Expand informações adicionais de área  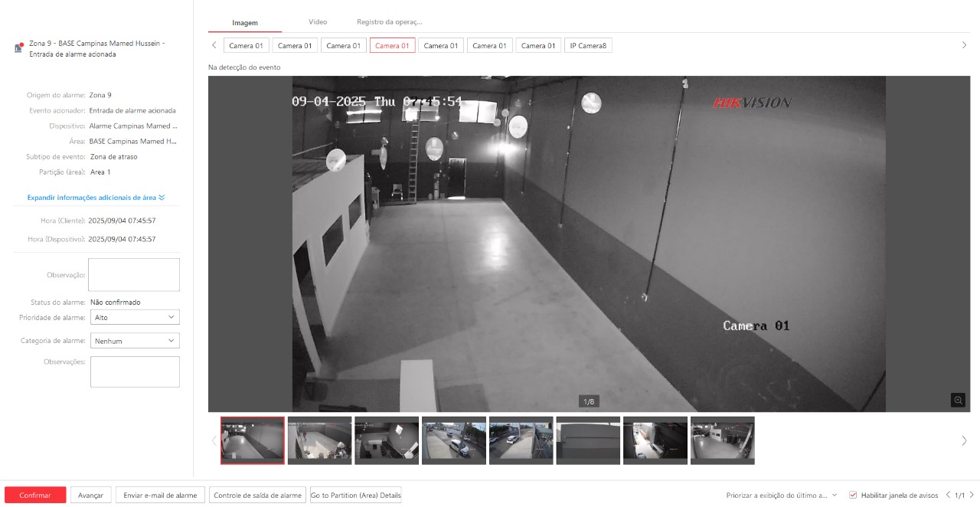pos(96,198)
